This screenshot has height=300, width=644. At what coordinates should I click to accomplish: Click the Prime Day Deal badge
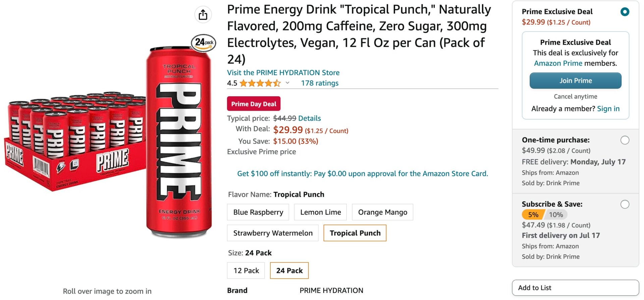pyautogui.click(x=254, y=104)
